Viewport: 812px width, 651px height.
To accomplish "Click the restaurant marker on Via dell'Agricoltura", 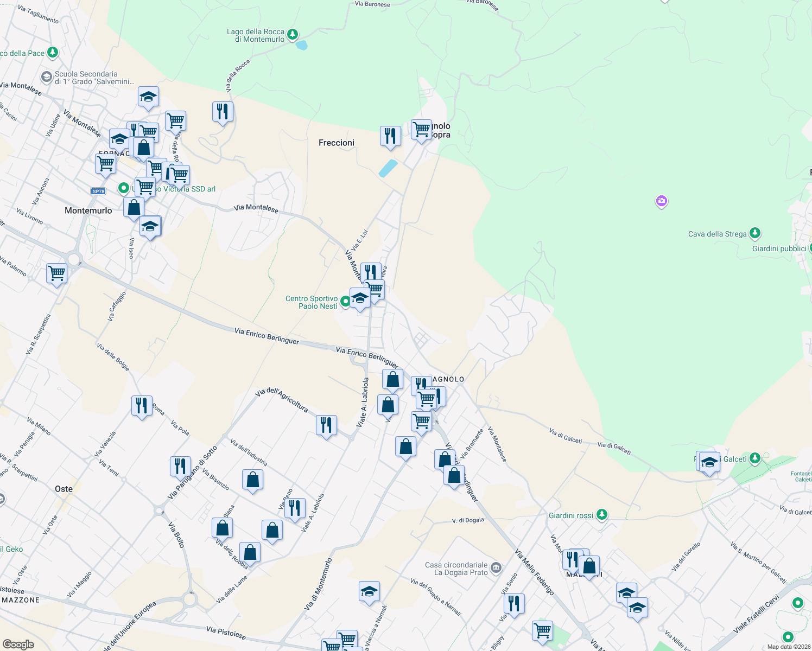I will click(327, 425).
